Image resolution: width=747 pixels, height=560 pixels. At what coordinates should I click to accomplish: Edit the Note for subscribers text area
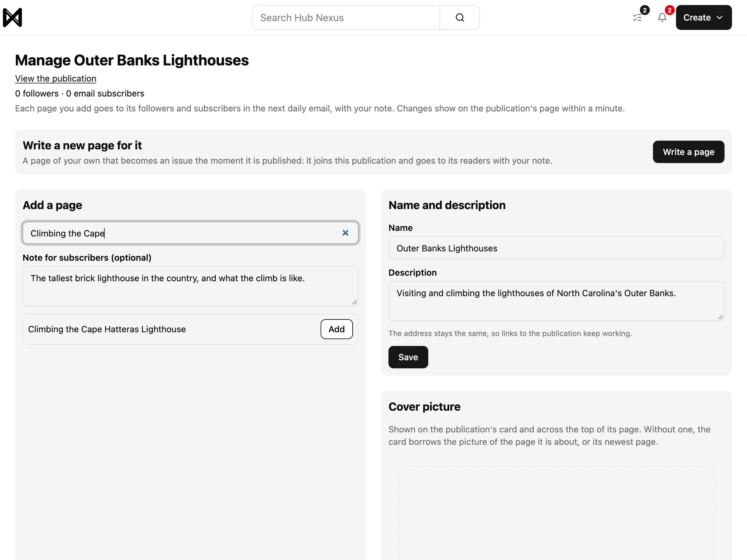coord(190,286)
